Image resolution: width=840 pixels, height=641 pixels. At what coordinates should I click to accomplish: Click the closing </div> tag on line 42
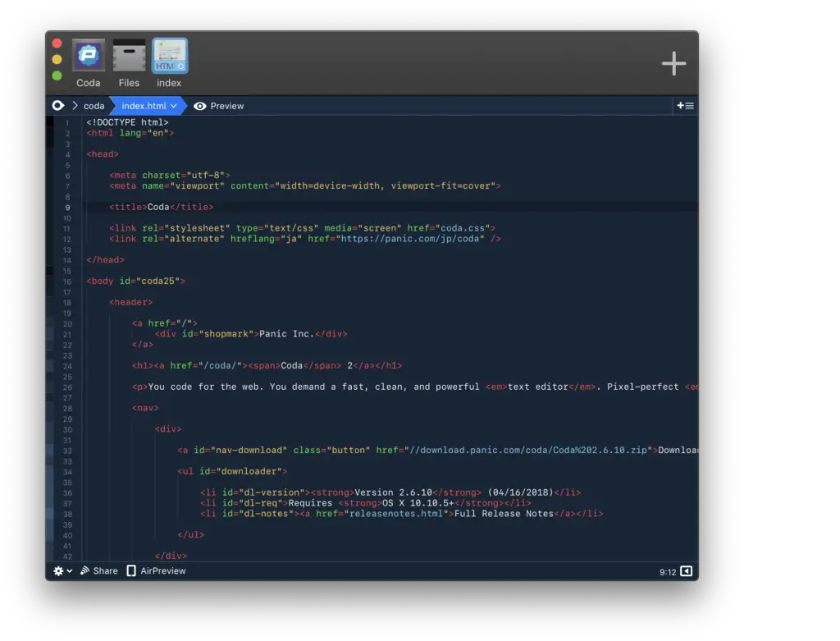point(171,556)
